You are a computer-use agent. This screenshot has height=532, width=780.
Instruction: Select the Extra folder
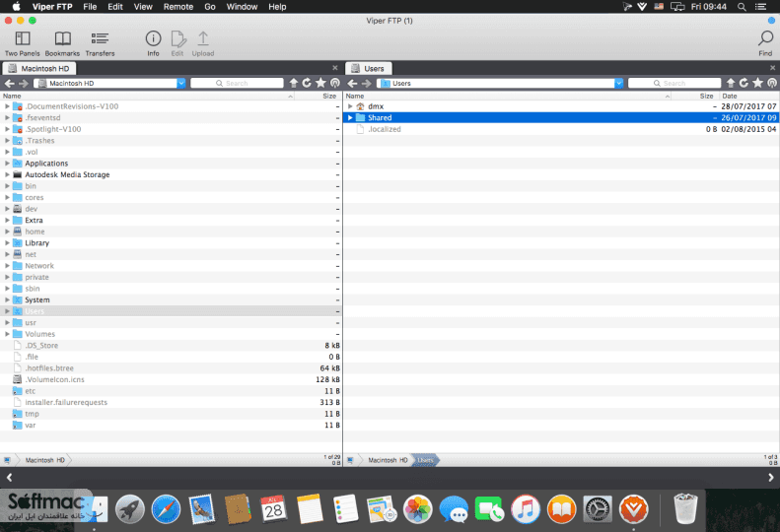pyautogui.click(x=172, y=220)
